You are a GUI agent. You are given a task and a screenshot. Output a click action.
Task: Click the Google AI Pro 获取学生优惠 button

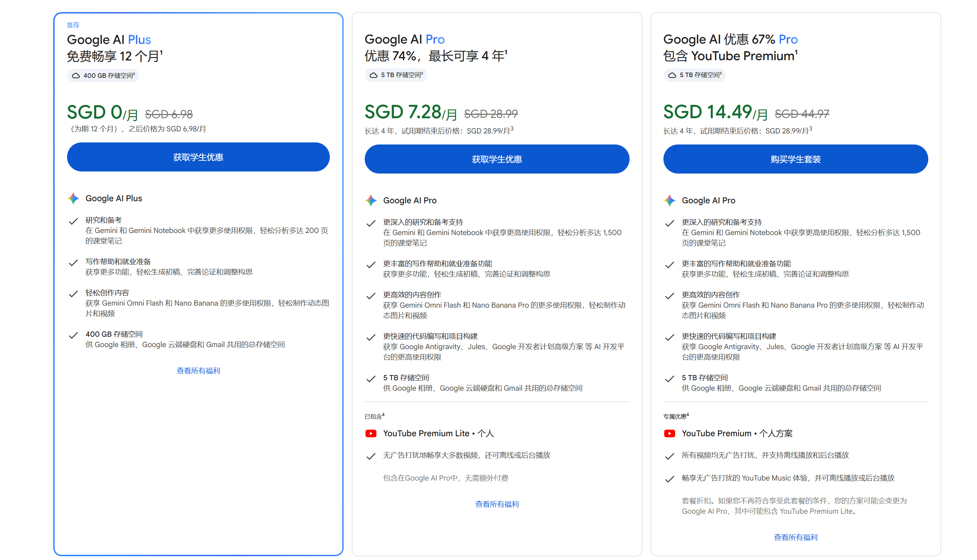[496, 159]
